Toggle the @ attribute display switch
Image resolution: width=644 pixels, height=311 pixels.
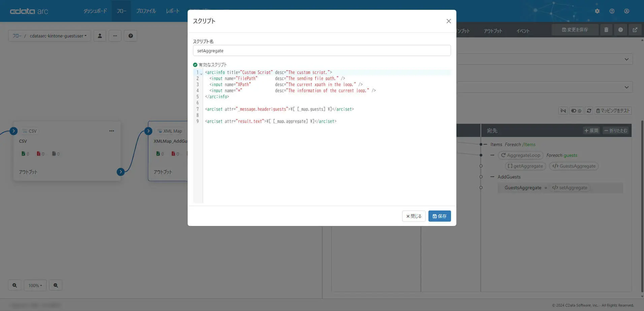point(576,111)
